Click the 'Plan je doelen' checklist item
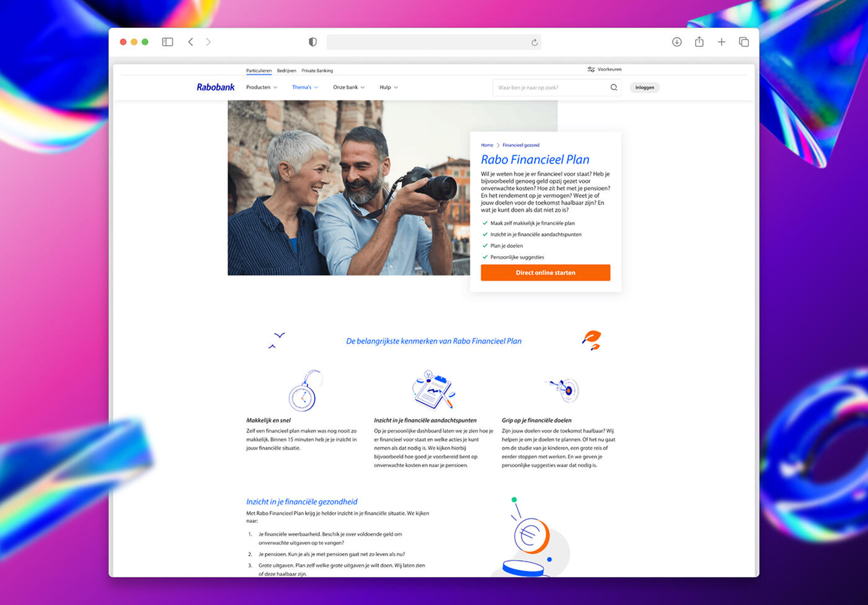Image resolution: width=868 pixels, height=605 pixels. (507, 246)
